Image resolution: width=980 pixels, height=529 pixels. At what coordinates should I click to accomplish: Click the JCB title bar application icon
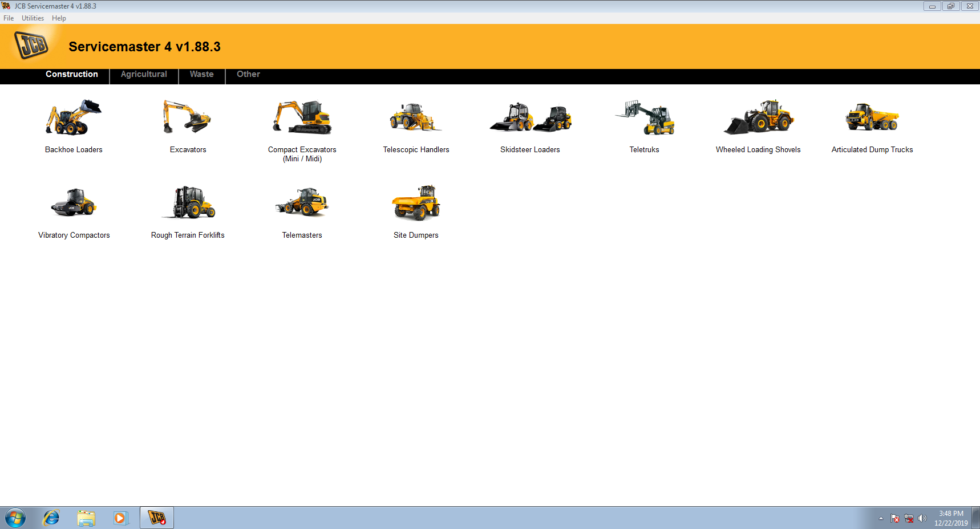6,6
